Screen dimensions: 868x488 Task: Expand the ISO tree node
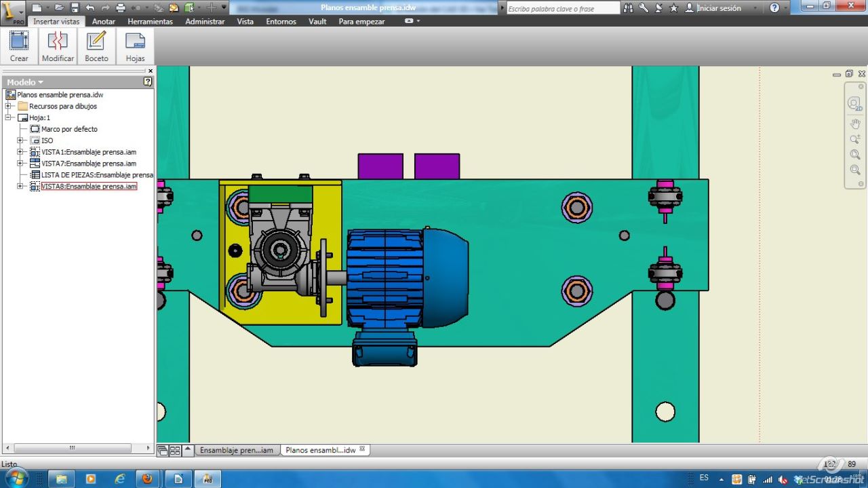(20, 140)
